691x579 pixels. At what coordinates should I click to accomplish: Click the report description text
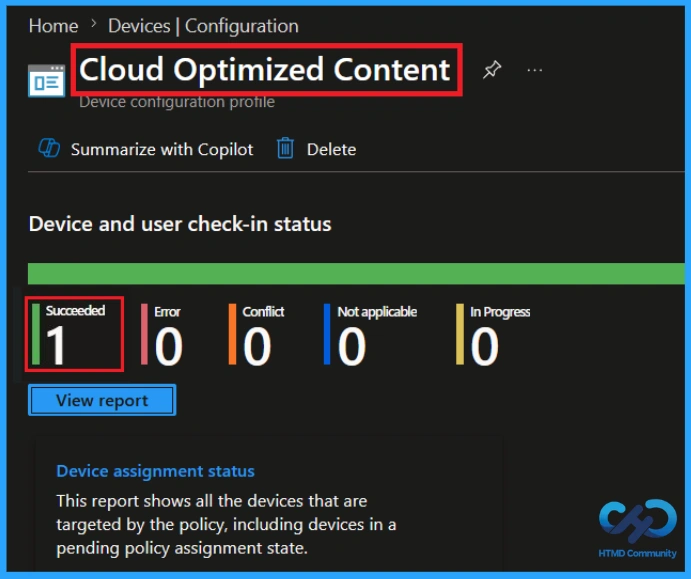coord(226,524)
